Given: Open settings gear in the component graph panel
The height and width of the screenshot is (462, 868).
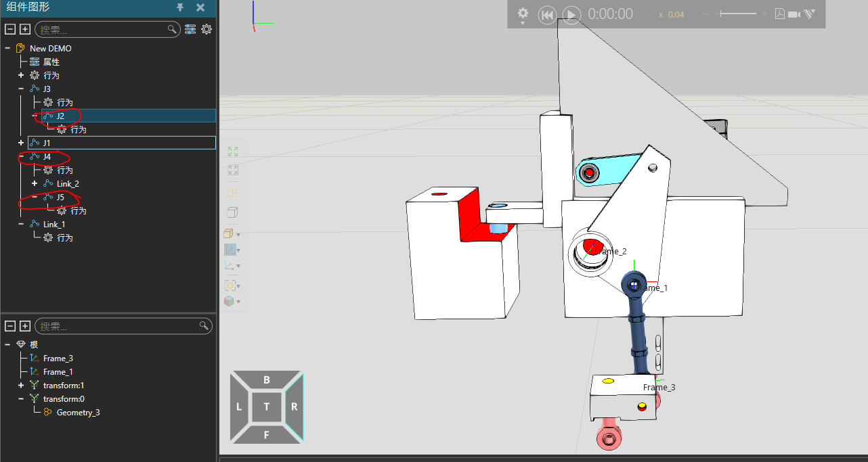Looking at the screenshot, I should click(207, 29).
